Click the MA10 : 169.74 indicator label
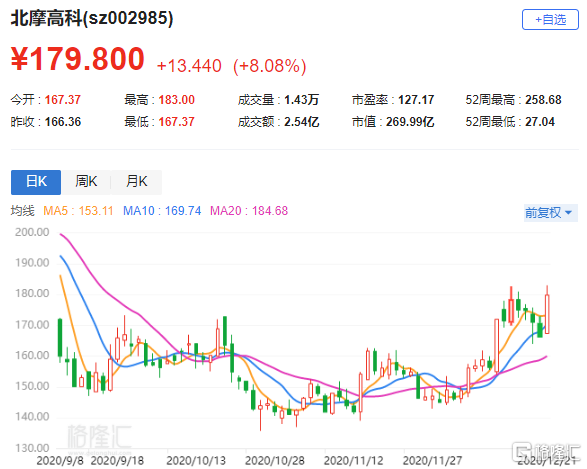This screenshot has width=587, height=469. pyautogui.click(x=162, y=211)
